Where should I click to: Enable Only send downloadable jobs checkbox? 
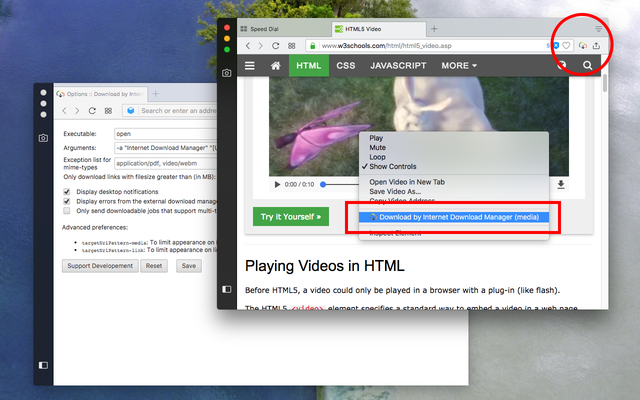click(67, 211)
